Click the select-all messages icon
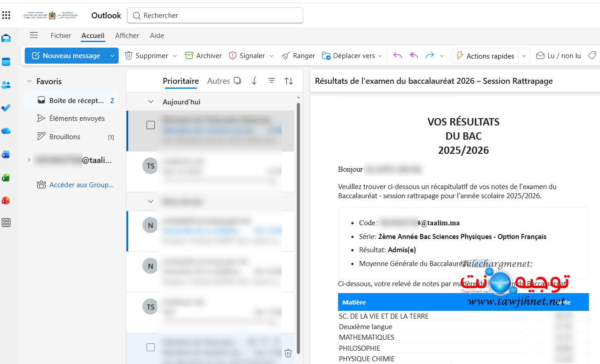Viewport: 600px width, 364px height. click(x=237, y=81)
